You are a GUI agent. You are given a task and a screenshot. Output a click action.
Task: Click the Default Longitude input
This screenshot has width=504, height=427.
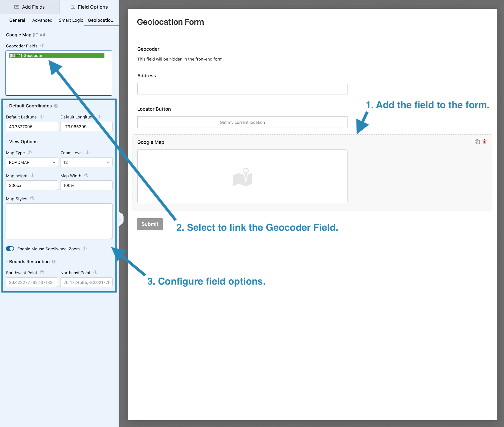click(86, 127)
